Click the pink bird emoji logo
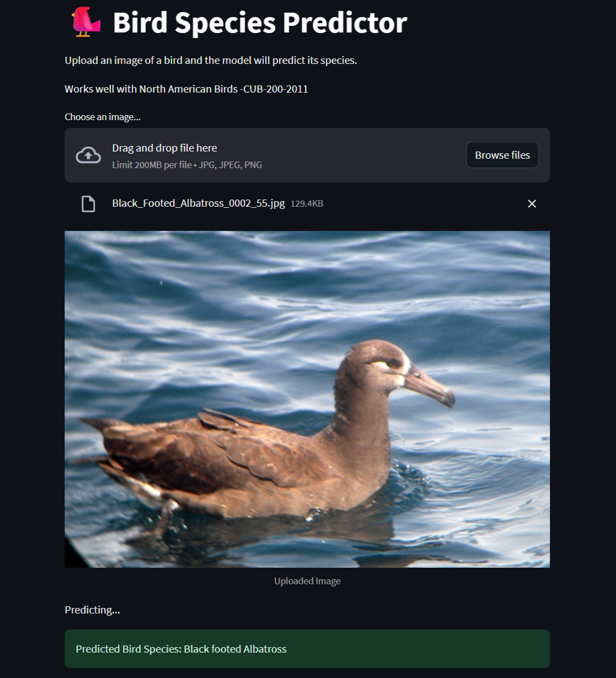Screen dimensions: 616x678 [x=86, y=22]
